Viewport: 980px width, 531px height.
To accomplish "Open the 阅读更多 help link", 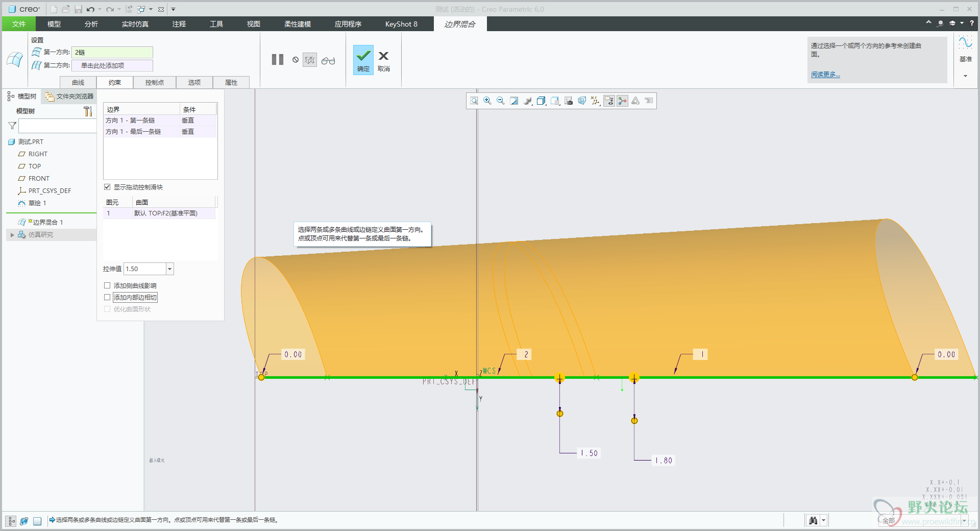I will click(x=825, y=75).
